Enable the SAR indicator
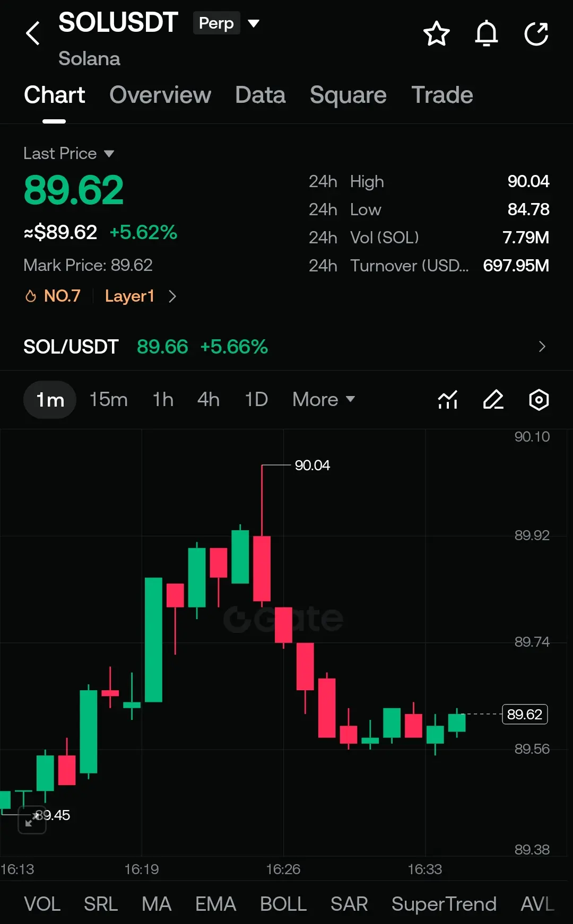 click(x=349, y=904)
